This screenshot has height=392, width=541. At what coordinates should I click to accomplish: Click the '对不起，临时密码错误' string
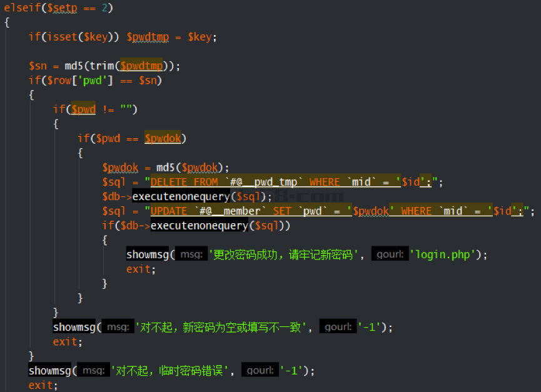pyautogui.click(x=172, y=371)
